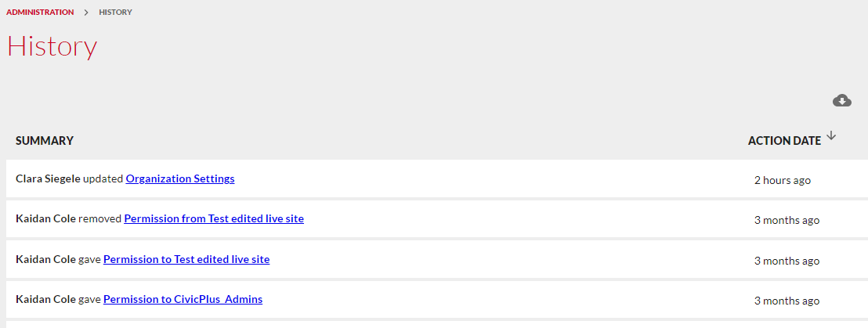
Task: Open the Permission to CivicPlus_Admins link
Action: 183,299
